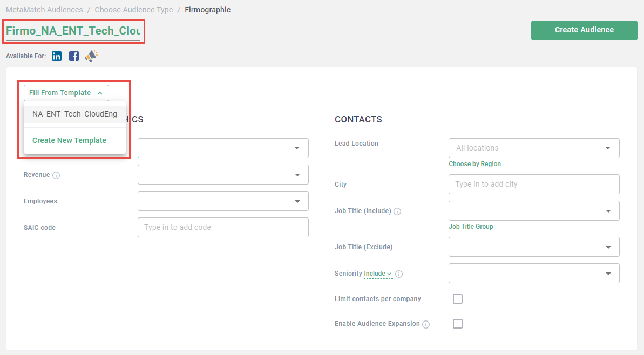Click the LinkedIn availability icon

[x=57, y=56]
